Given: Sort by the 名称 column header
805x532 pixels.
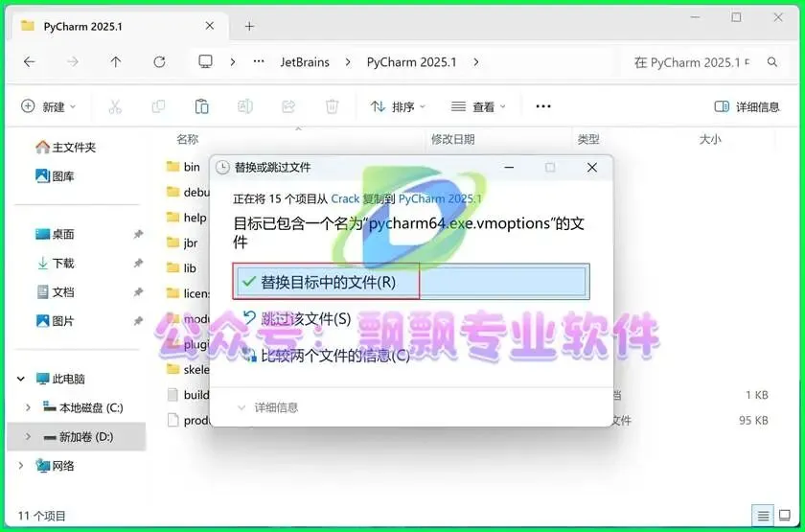Looking at the screenshot, I should [x=188, y=139].
